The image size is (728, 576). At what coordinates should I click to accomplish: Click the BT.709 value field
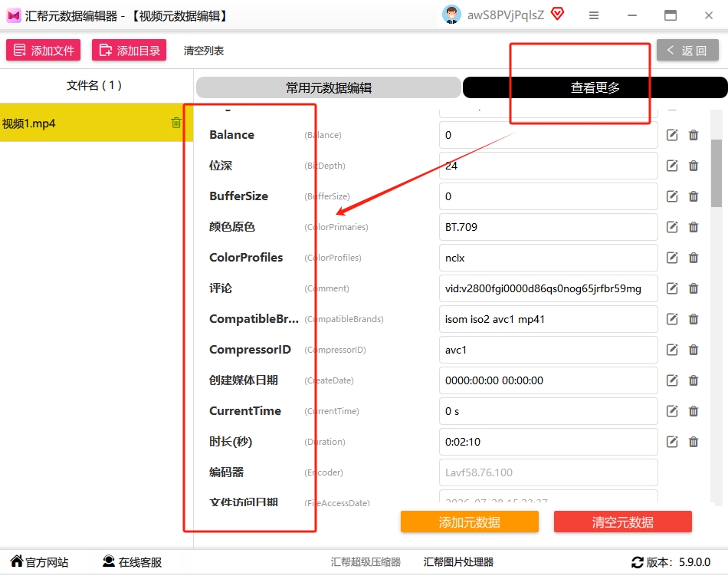tap(549, 227)
